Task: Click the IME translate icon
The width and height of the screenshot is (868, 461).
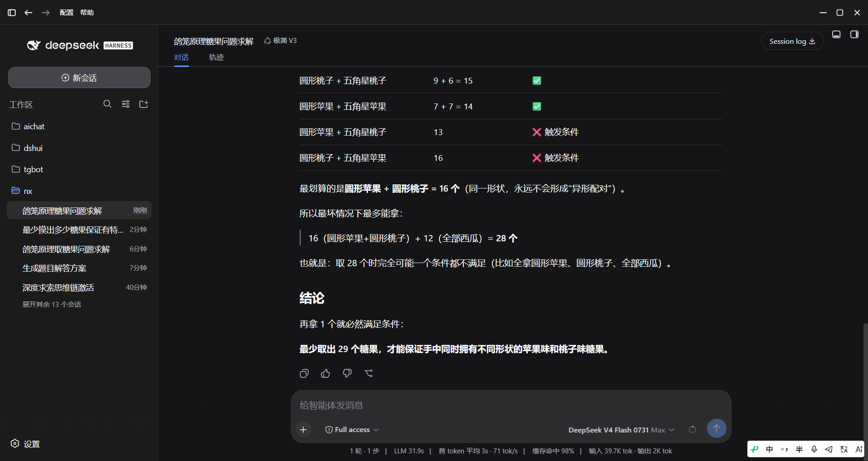Action: [x=844, y=449]
